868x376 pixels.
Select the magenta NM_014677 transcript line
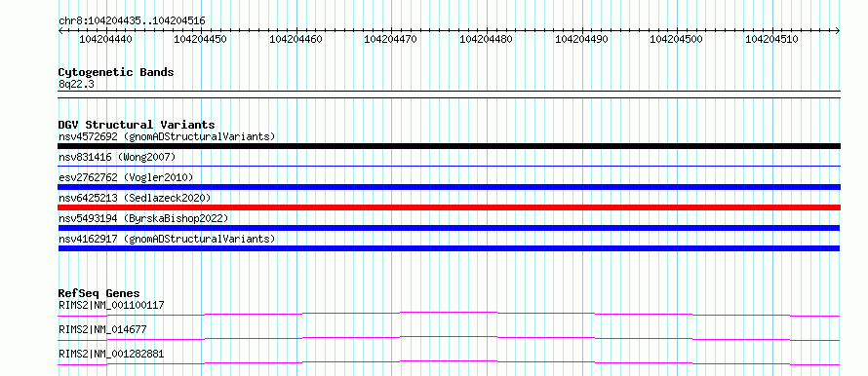(x=449, y=338)
